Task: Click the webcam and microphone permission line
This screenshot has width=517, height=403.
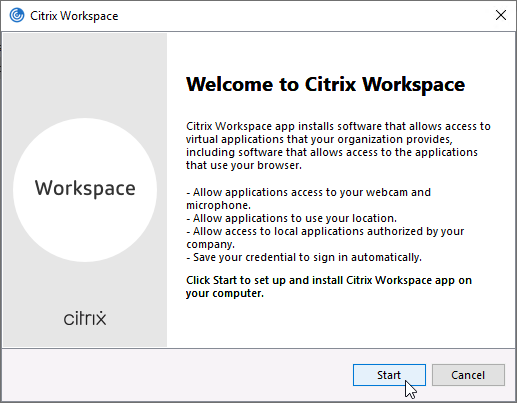Action: pos(308,198)
